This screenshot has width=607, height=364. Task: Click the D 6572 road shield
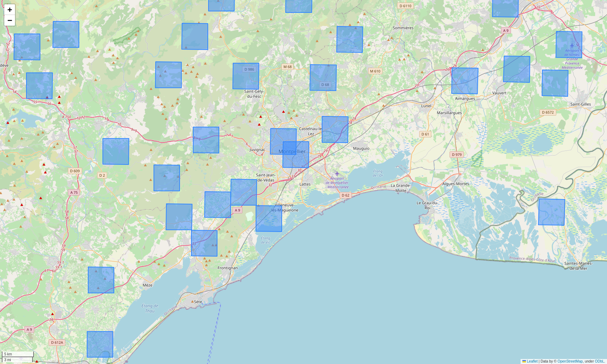pyautogui.click(x=547, y=112)
